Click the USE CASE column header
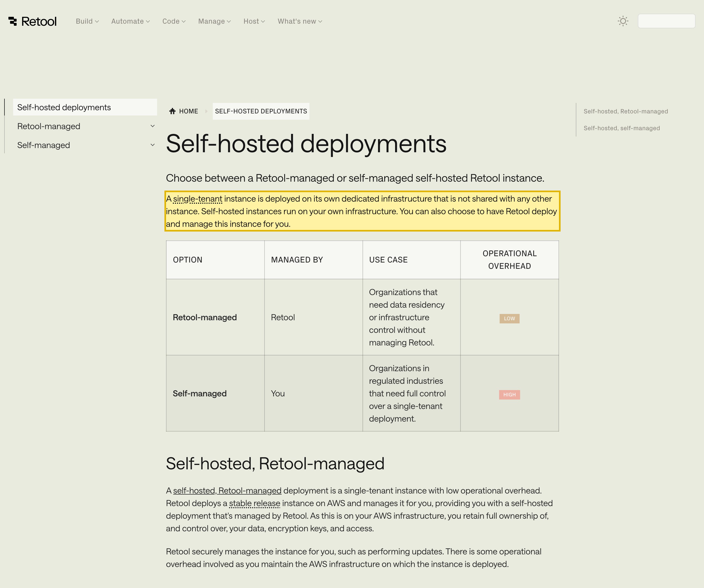Screen dimensions: 704x588 tap(411, 260)
